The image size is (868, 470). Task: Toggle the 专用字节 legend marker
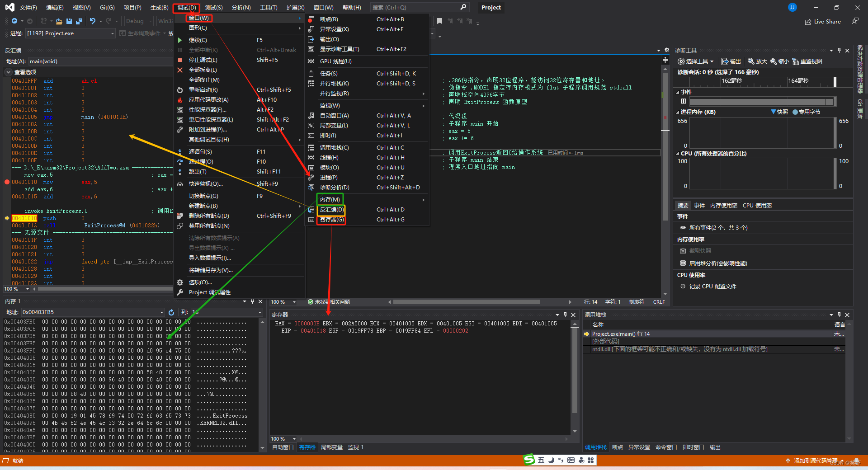click(795, 112)
